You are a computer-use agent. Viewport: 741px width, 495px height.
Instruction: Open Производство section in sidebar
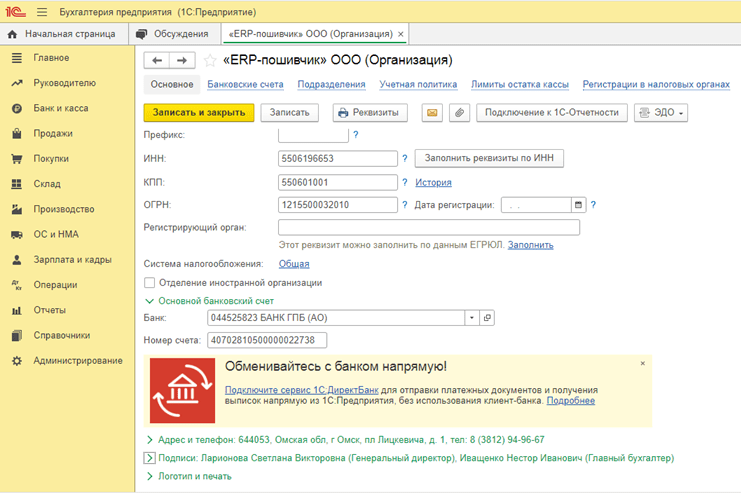tap(67, 209)
